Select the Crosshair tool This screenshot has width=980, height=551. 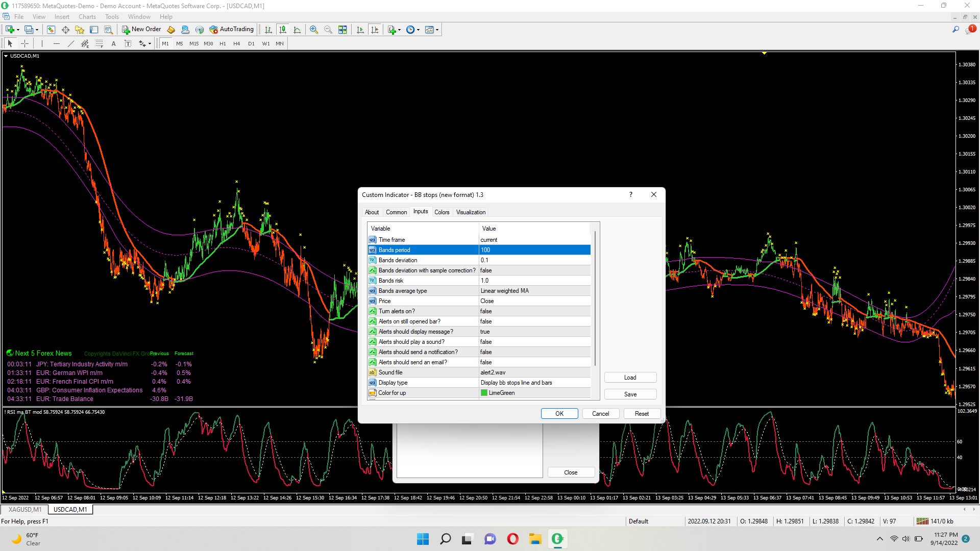(x=24, y=44)
